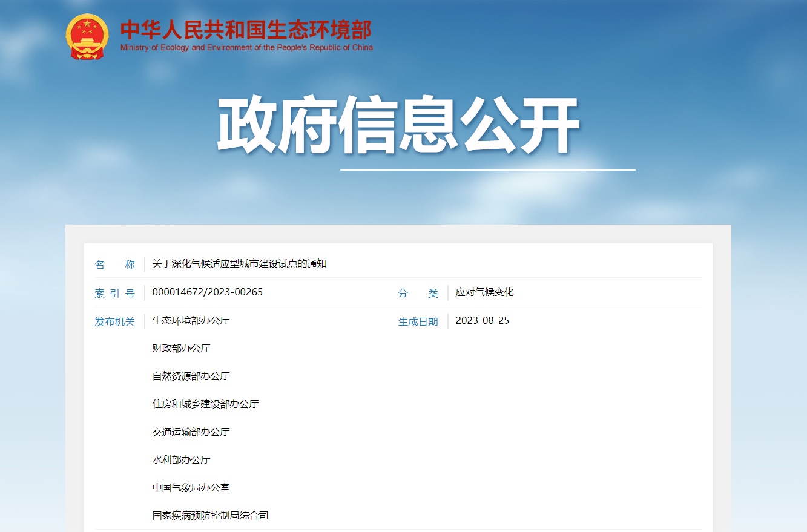Click the 发布机关 field label
This screenshot has height=532, width=807.
tap(115, 321)
